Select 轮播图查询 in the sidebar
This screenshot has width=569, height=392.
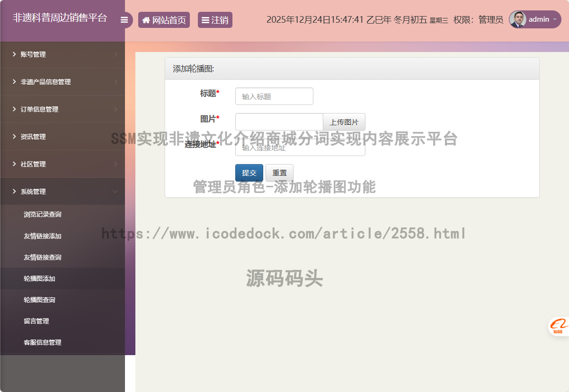pyautogui.click(x=39, y=299)
